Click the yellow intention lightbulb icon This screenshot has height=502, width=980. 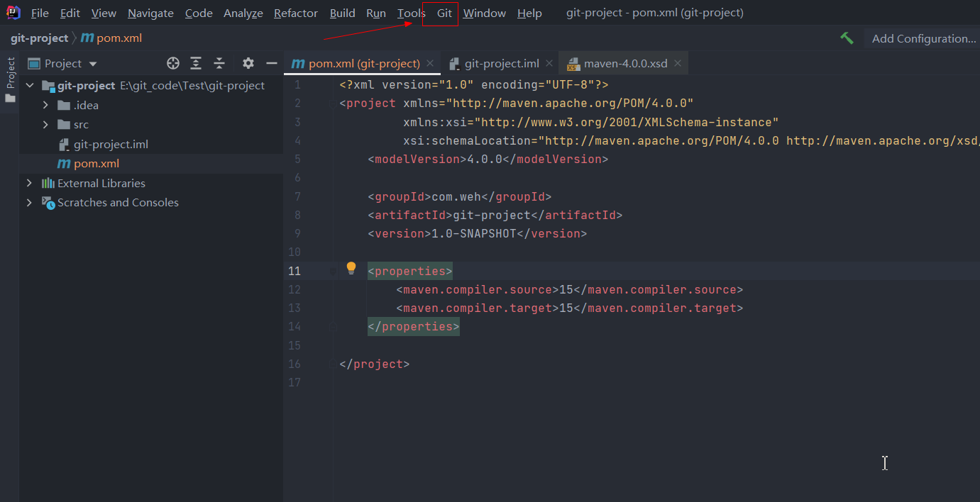pyautogui.click(x=351, y=268)
